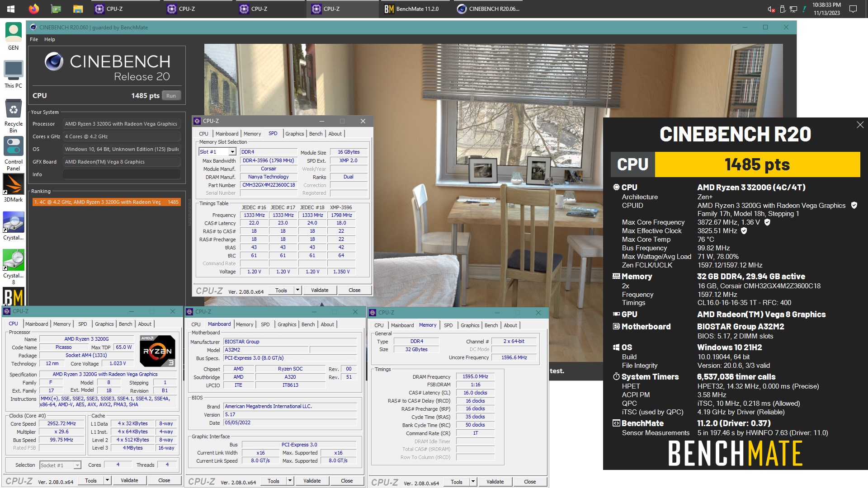This screenshot has height=488, width=868.
Task: Open This PC desktop icon
Action: 13,75
